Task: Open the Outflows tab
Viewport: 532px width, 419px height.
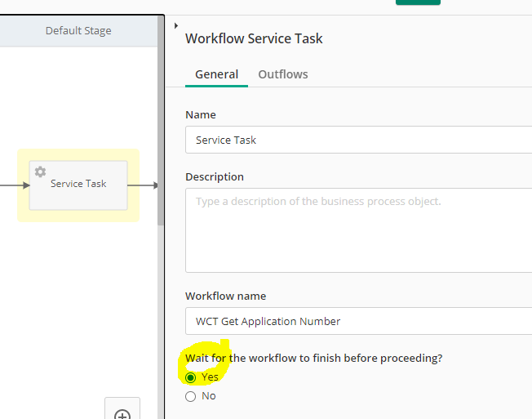Action: point(283,74)
